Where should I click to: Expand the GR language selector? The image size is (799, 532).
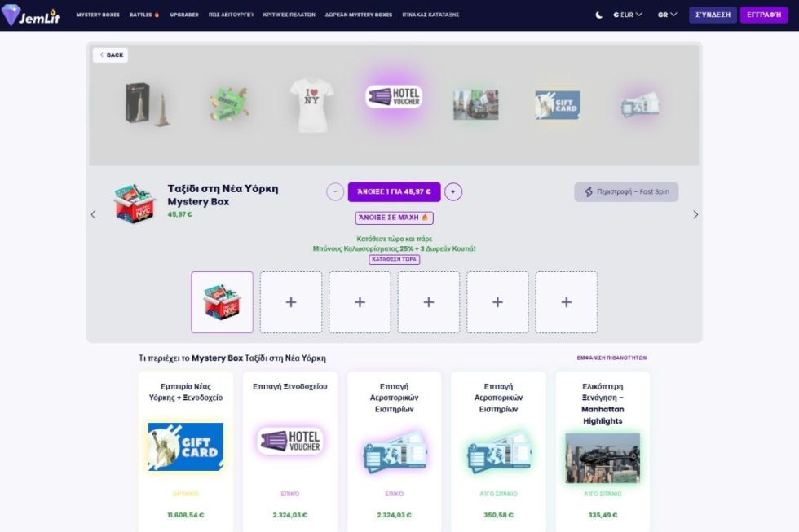667,15
